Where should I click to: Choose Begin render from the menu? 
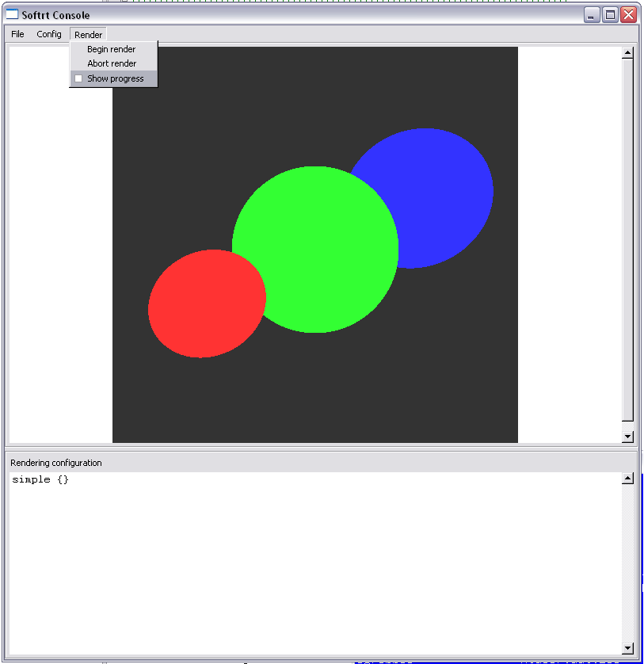(x=112, y=49)
